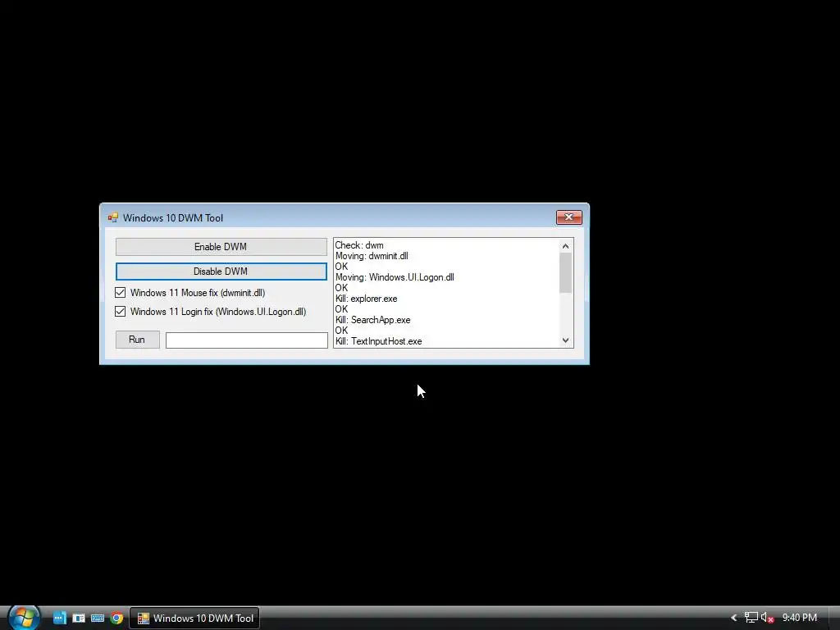Screen dimensions: 840x630
Task: Click the 'Kill: SearchApp.exe' log line
Action: (x=373, y=320)
